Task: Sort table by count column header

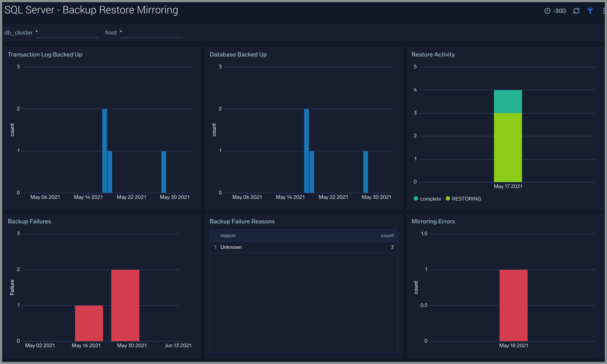Action: click(x=387, y=235)
